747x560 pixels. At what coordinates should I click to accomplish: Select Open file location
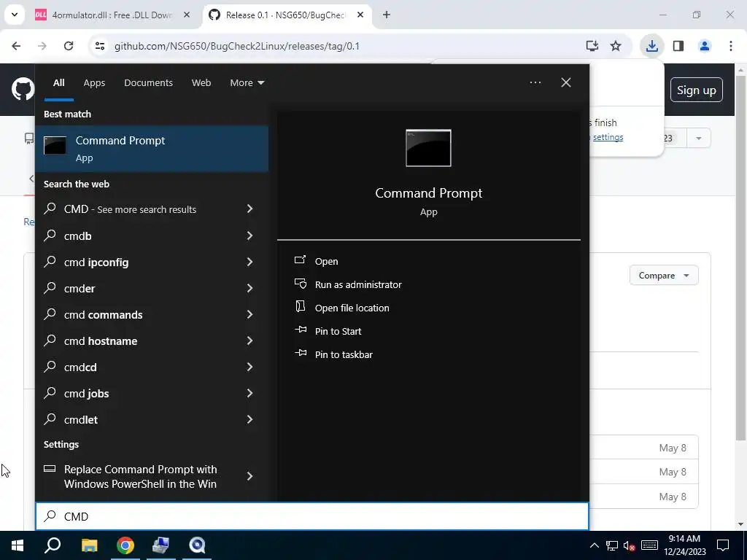click(x=352, y=308)
